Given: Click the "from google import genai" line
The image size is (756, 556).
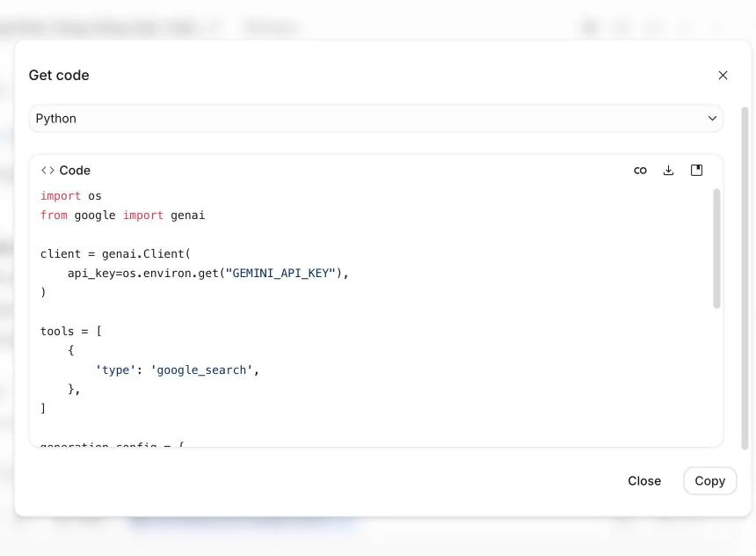Looking at the screenshot, I should [x=122, y=216].
